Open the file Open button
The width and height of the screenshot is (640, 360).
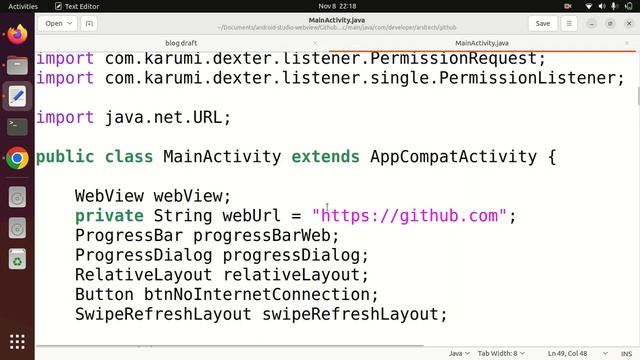pyautogui.click(x=54, y=24)
